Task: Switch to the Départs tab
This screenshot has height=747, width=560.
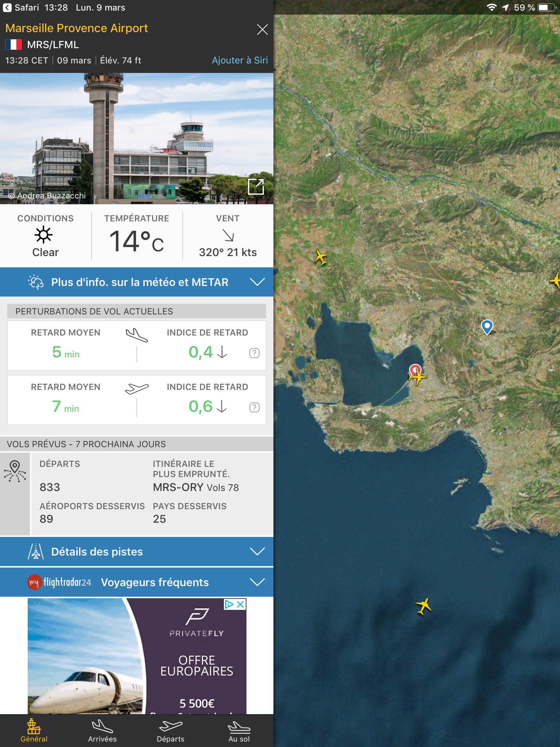Action: 171,731
